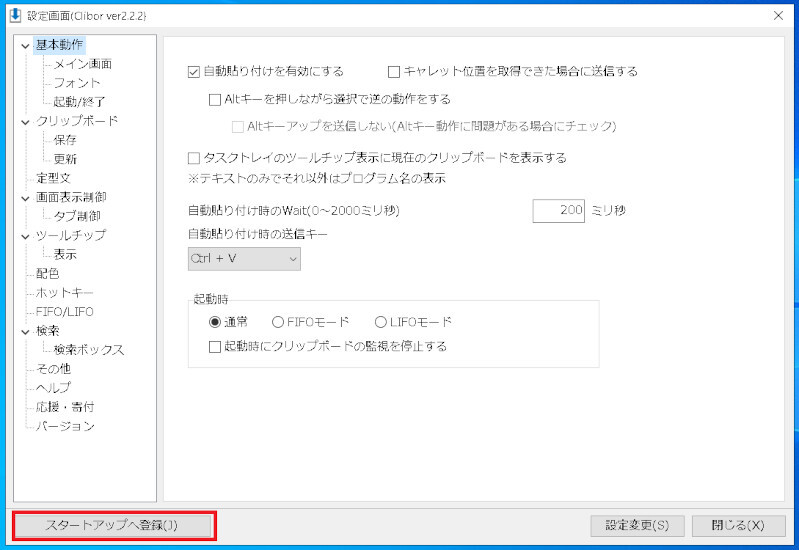The image size is (799, 550).
Task: Select 定型文 in the settings tree
Action: click(x=52, y=178)
